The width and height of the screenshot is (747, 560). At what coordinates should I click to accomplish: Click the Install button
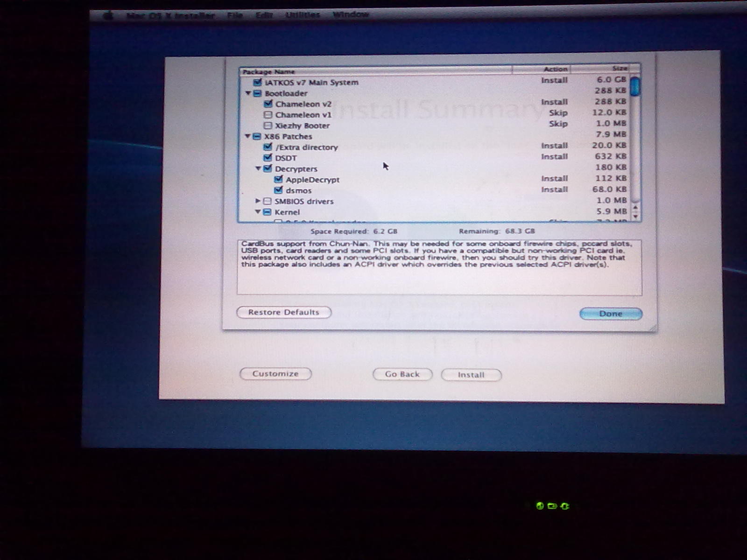point(471,375)
